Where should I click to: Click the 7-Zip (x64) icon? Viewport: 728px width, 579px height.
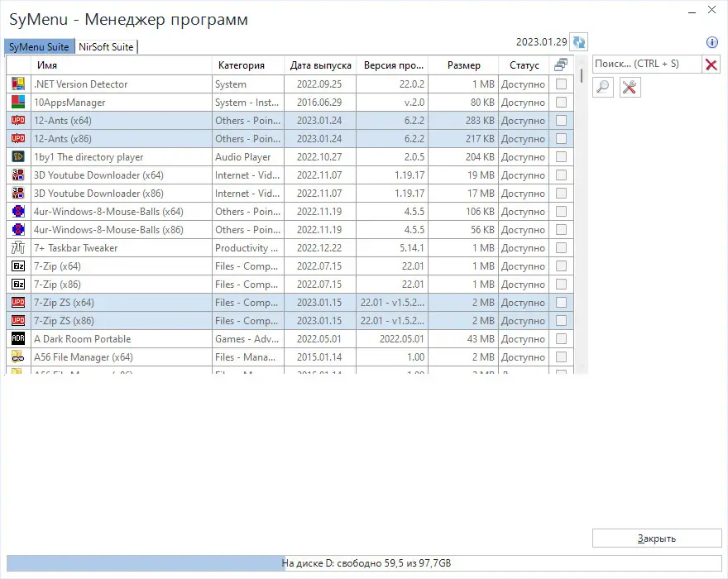pos(18,266)
